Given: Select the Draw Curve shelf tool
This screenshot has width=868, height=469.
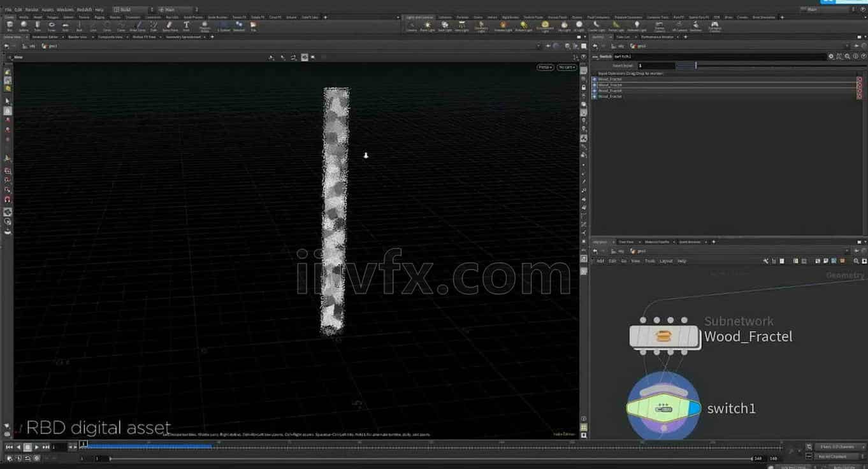Looking at the screenshot, I should coord(138,25).
